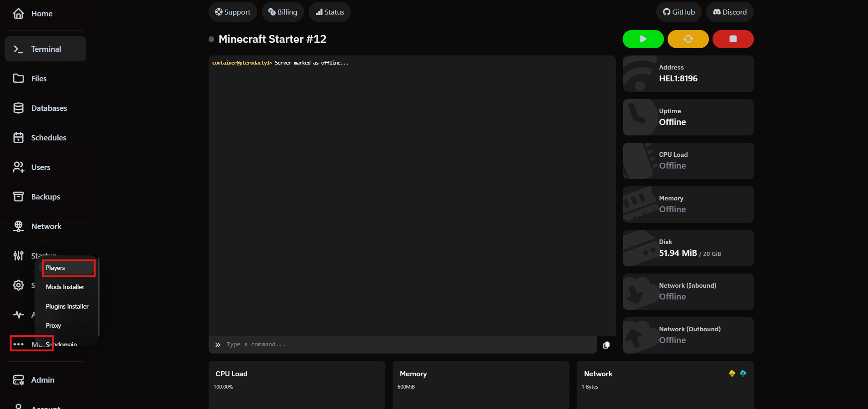Choose Players from the expanded menu
868x409 pixels.
click(55, 268)
